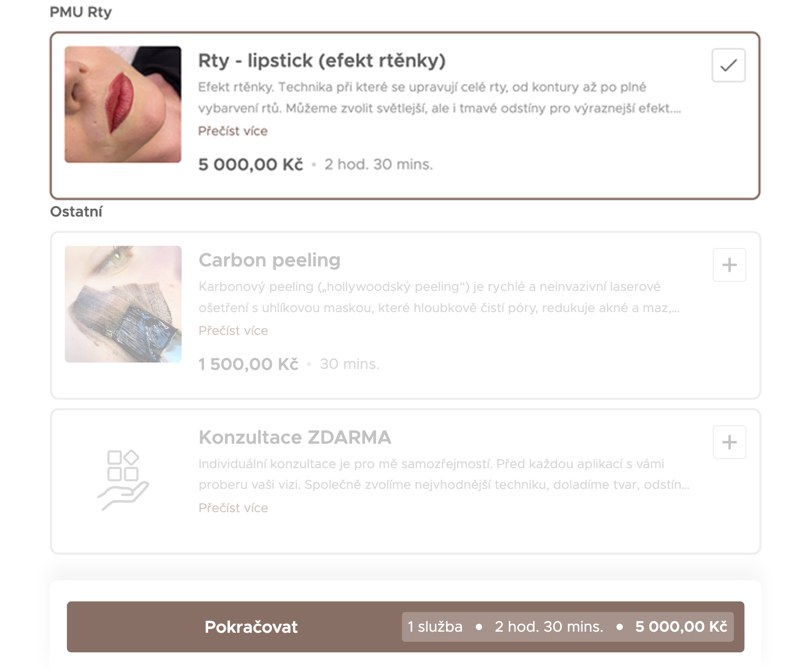Viewport: 805px width, 672px height.
Task: Open the Carbon peeling service title
Action: (x=269, y=260)
